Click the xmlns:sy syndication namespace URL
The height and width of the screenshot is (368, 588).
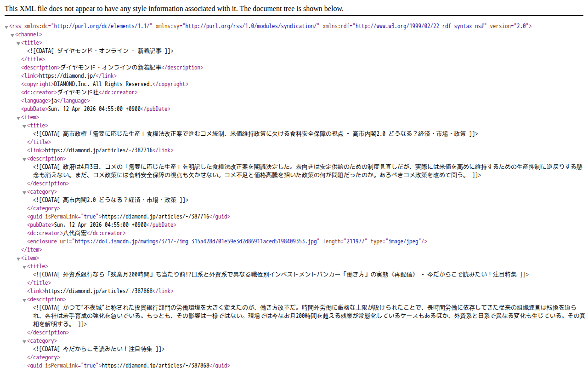pos(252,26)
